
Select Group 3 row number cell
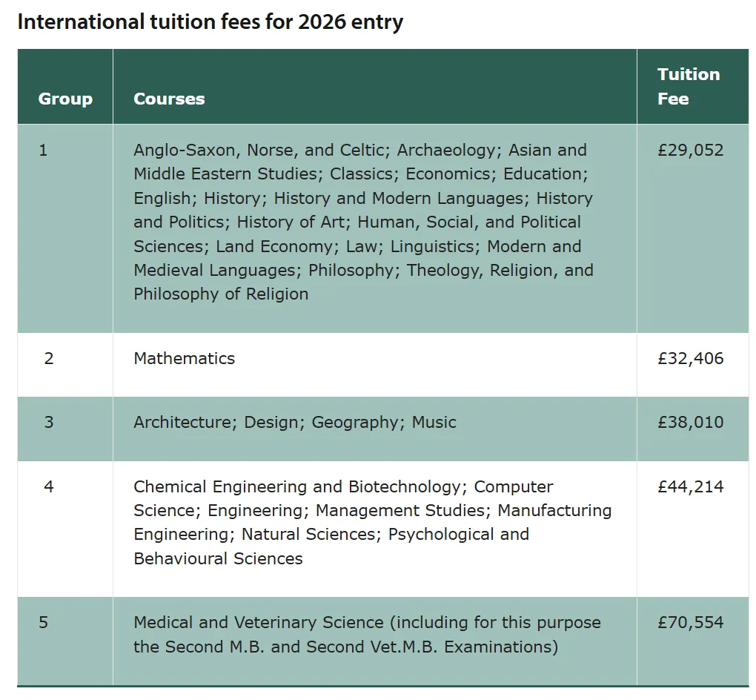[43, 421]
